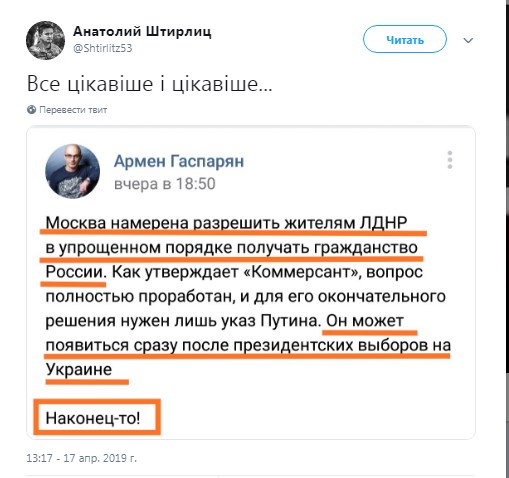Viewport: 509px width, 478px height.
Task: Click the underlined Он может появиться sentence
Action: pos(248,345)
